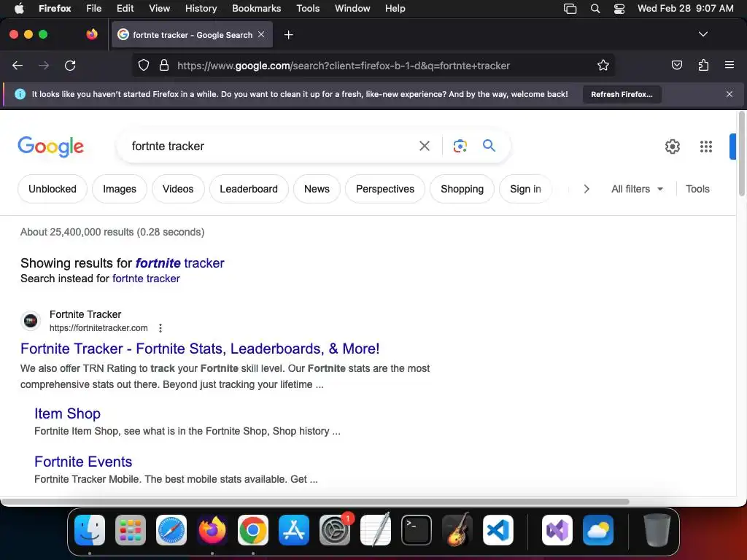Open the View menu

[159, 9]
